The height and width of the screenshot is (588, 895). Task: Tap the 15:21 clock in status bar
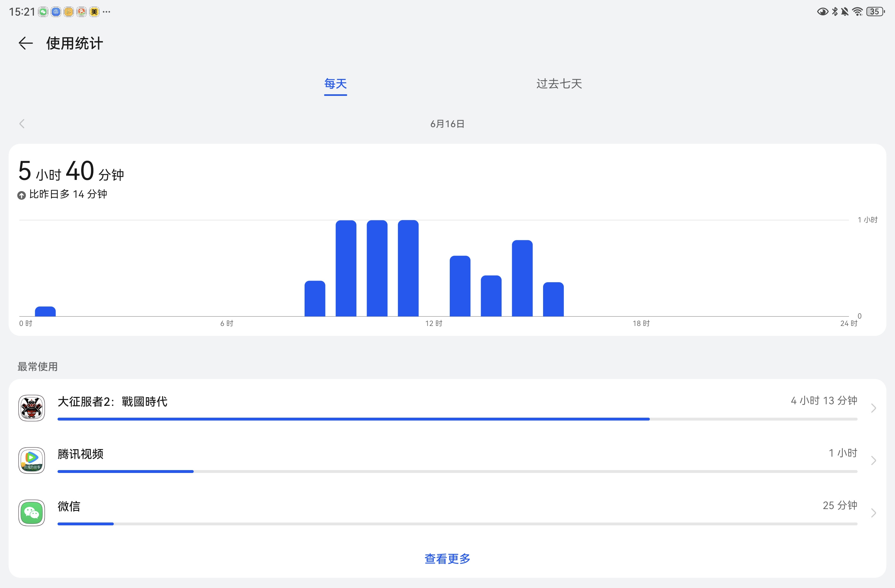22,12
